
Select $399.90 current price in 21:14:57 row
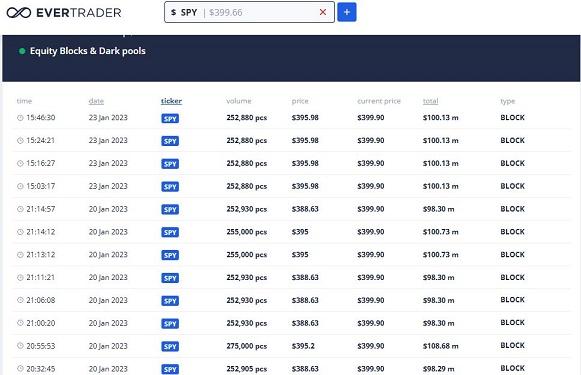click(371, 209)
